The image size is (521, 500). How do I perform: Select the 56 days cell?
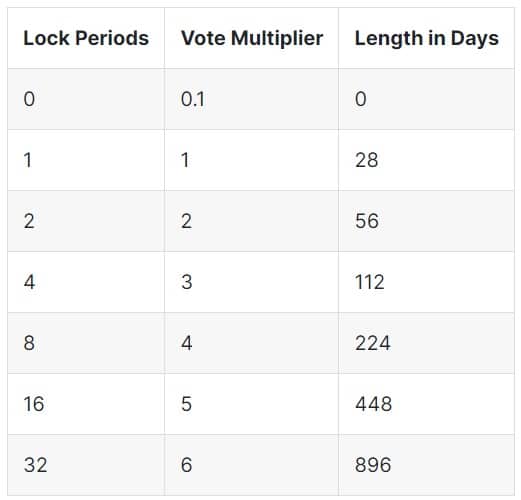pyautogui.click(x=426, y=221)
